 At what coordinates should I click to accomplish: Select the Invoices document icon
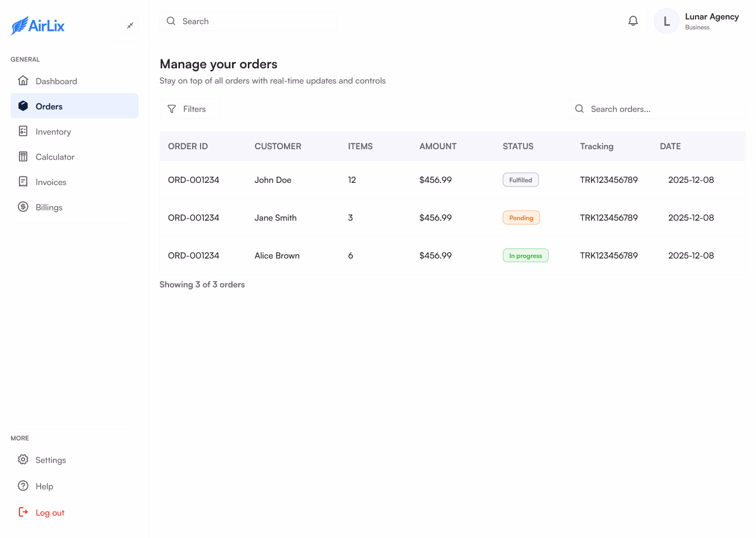tap(23, 181)
